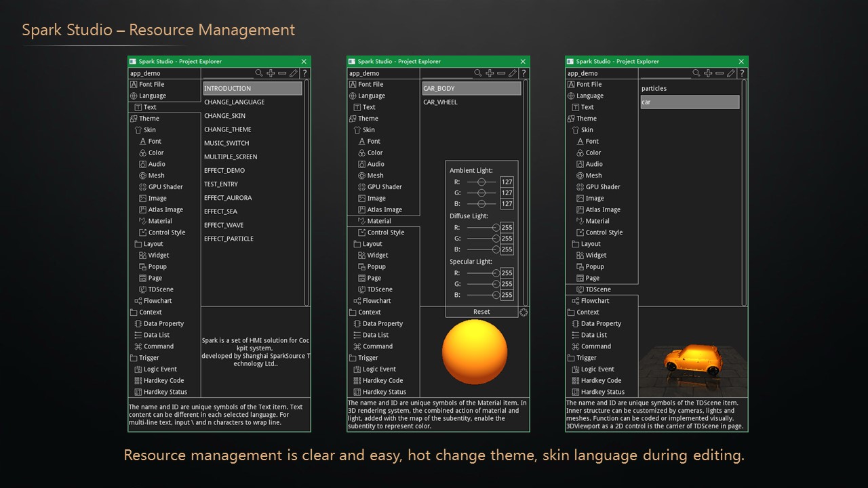Select the EFFECT_AURORA text entry
Viewport: 868px width, 488px height.
(228, 198)
